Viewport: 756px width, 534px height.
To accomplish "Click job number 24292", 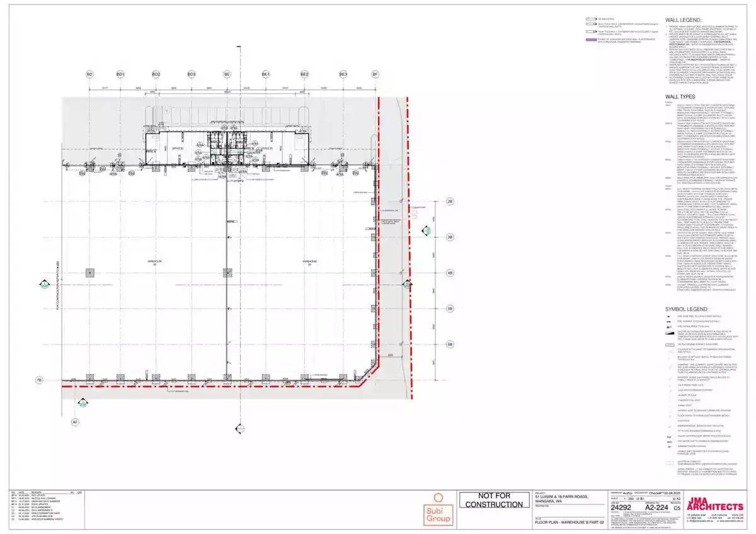I will coord(621,507).
